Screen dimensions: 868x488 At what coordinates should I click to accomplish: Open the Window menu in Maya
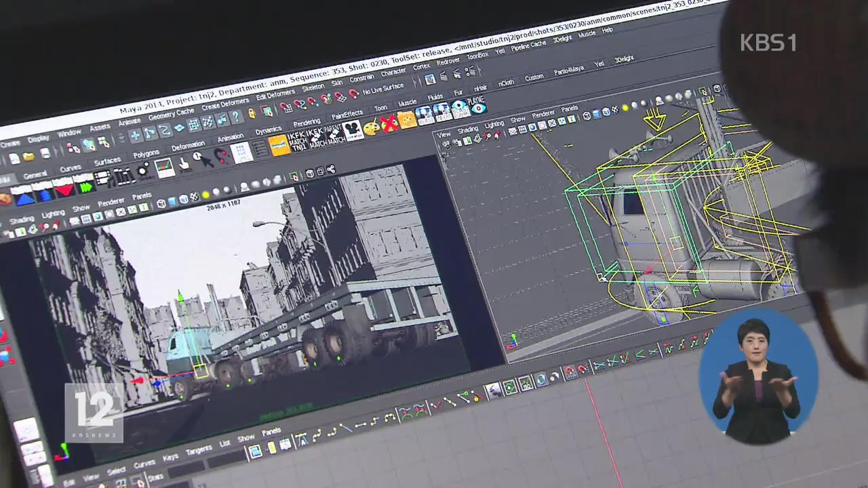click(x=69, y=133)
